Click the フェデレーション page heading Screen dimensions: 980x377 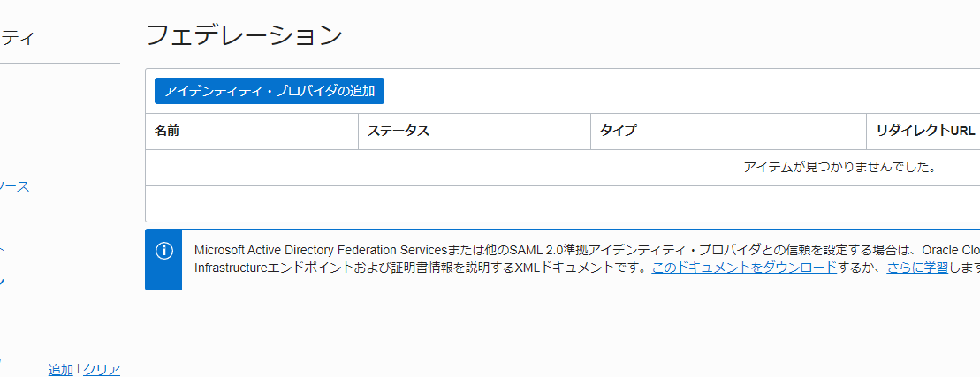coord(245,35)
